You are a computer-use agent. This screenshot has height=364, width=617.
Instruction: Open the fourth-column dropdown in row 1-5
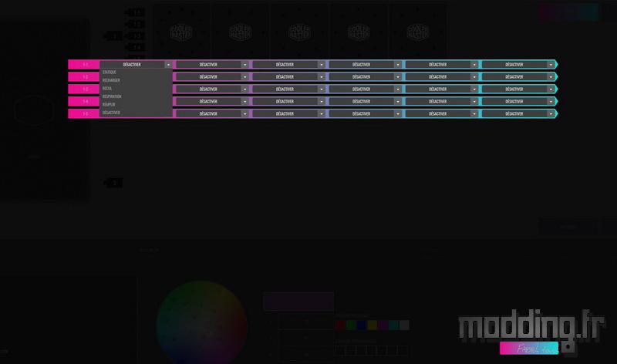pos(365,113)
